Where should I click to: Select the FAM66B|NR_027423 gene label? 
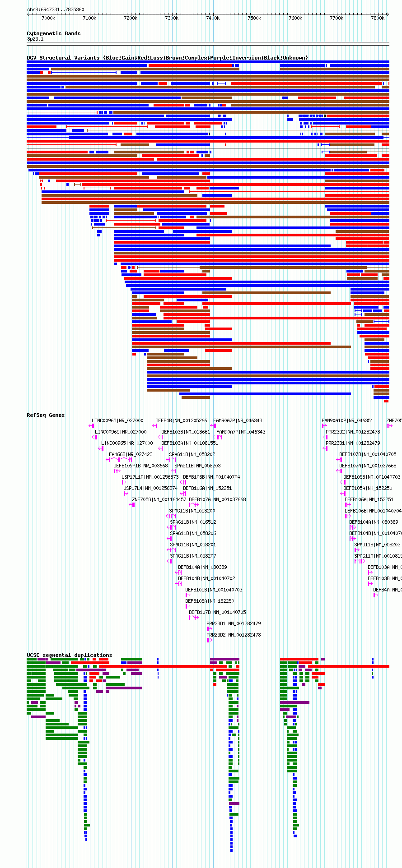[131, 454]
